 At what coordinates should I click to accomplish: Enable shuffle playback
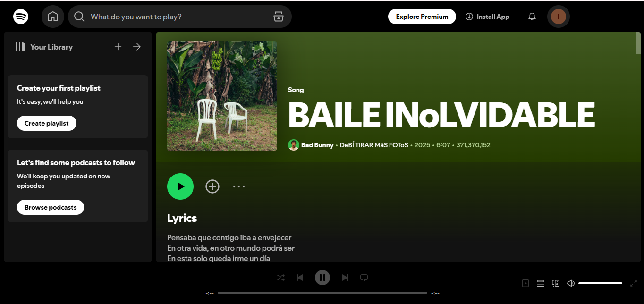(281, 278)
